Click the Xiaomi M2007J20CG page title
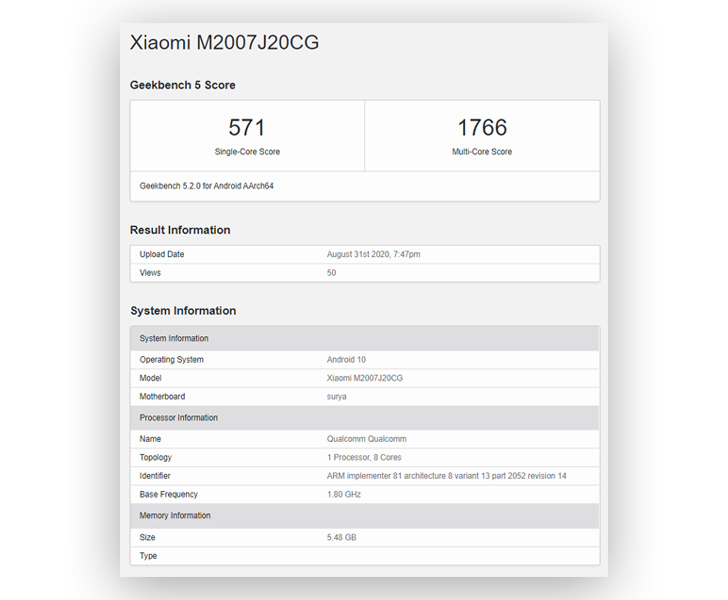 (224, 43)
